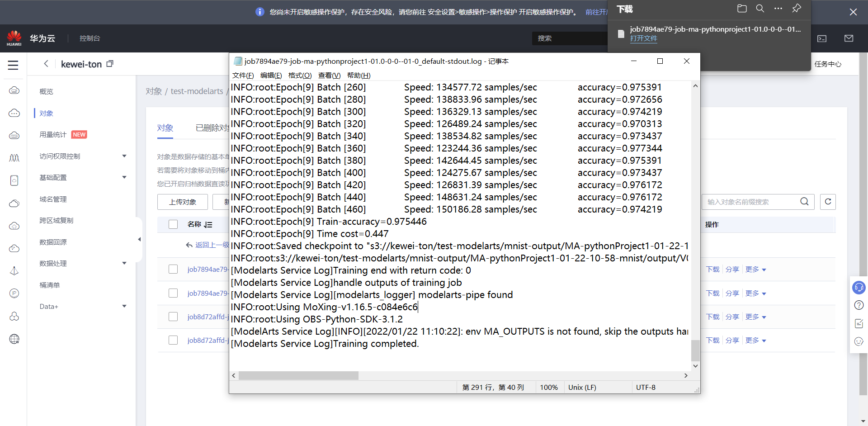The height and width of the screenshot is (426, 868).
Task: Open 域名管理 in navigation
Action: 53,199
